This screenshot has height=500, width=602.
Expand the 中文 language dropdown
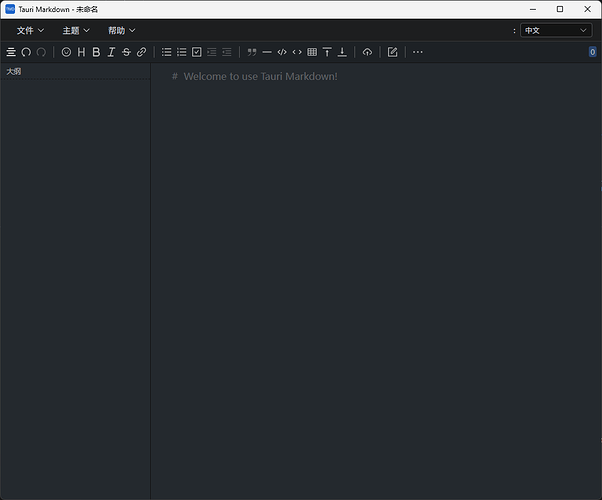point(556,30)
